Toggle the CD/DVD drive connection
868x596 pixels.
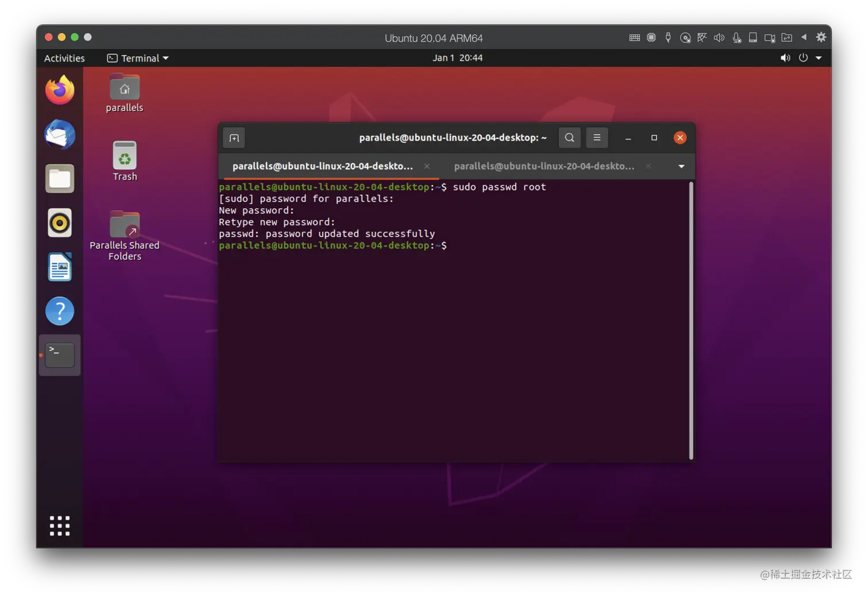click(x=685, y=37)
